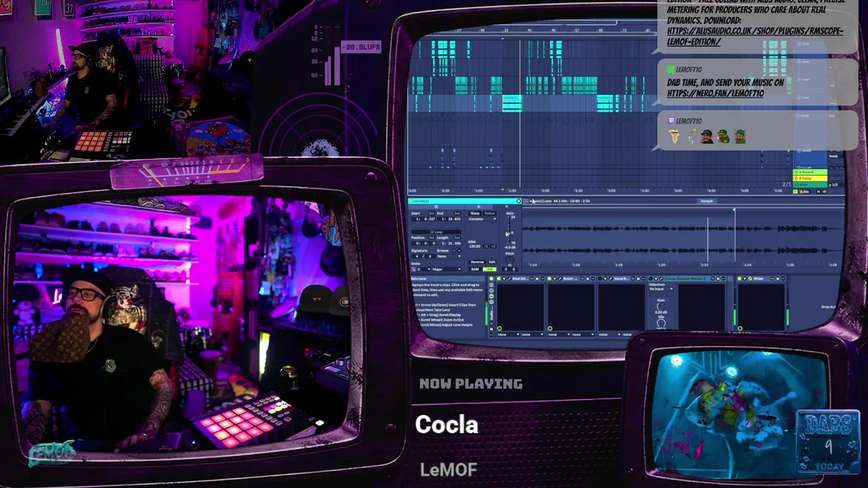Enable the Warp button
Viewport: 868px width, 488px height.
(475, 213)
